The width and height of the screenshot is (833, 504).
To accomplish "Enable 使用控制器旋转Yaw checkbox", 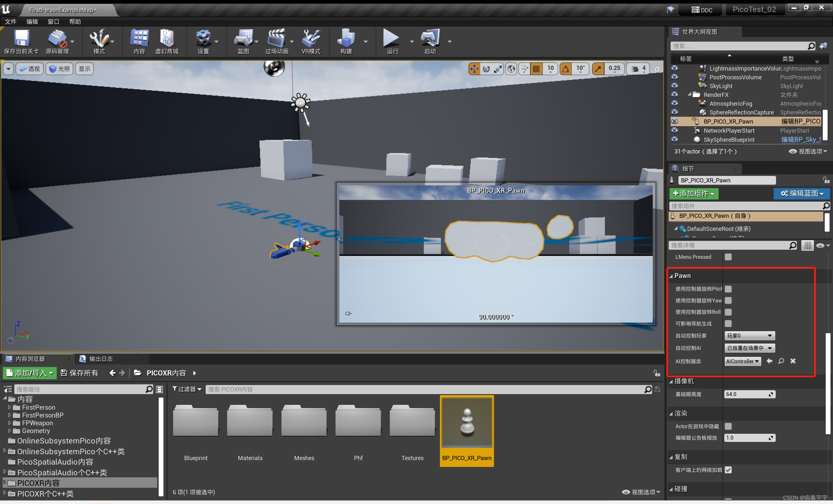I will (x=729, y=300).
